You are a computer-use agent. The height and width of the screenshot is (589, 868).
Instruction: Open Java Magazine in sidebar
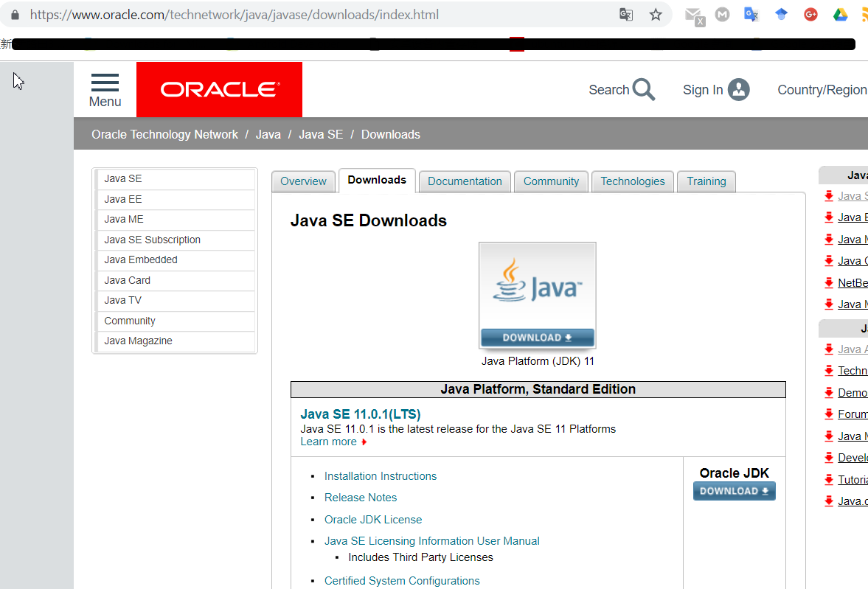[x=176, y=341]
